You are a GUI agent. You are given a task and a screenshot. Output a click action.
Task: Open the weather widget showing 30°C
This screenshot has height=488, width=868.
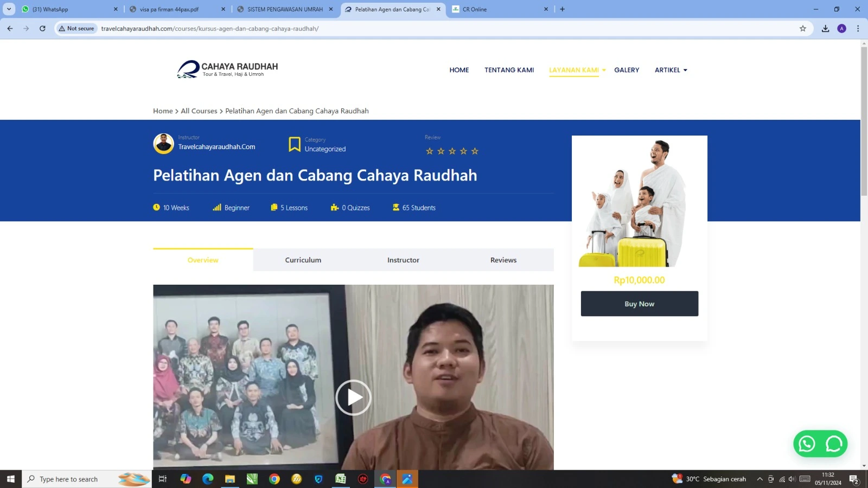click(x=709, y=479)
